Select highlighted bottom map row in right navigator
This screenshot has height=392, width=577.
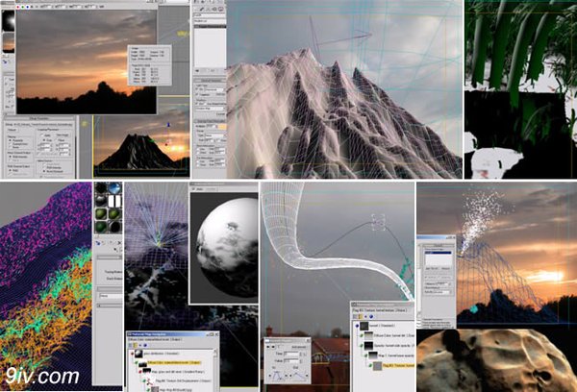pyautogui.click(x=391, y=366)
